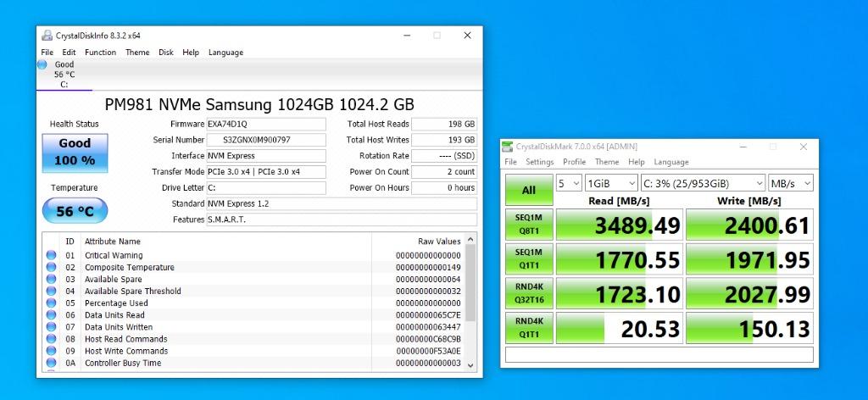
Task: Click status orb beside Host Read Commands row
Action: 52,339
